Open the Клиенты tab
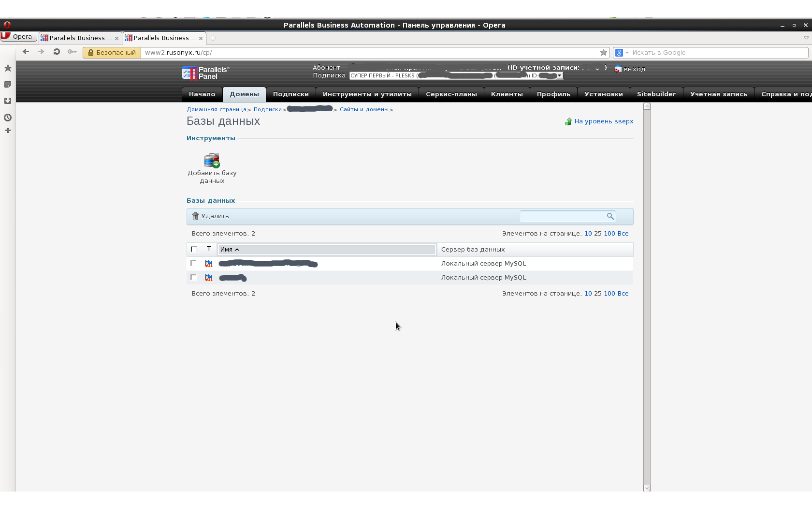This screenshot has height=508, width=812. tap(507, 94)
